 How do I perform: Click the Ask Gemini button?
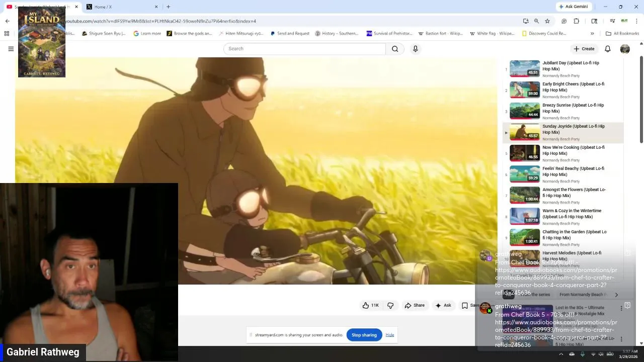[x=573, y=7]
